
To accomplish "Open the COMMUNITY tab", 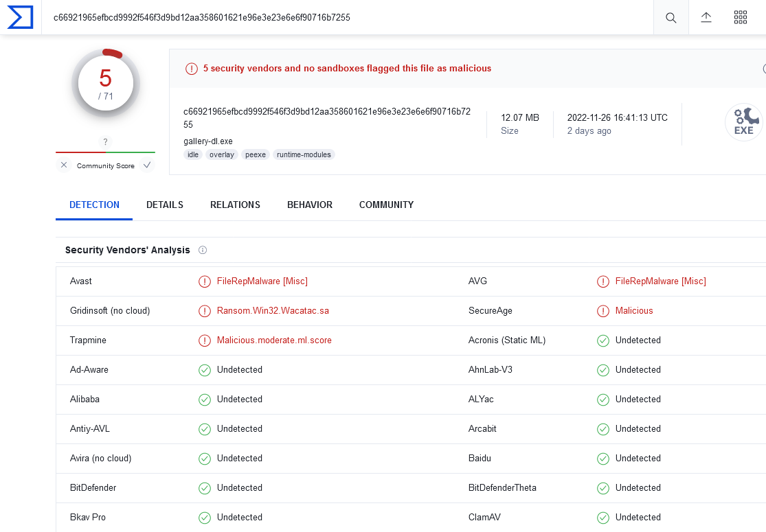I will 386,205.
